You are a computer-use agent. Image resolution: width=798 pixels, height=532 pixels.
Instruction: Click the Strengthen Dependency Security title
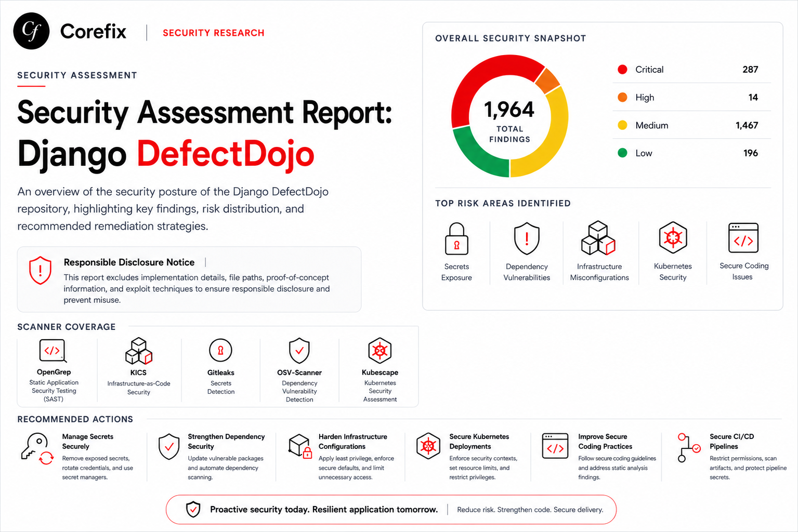(226, 442)
